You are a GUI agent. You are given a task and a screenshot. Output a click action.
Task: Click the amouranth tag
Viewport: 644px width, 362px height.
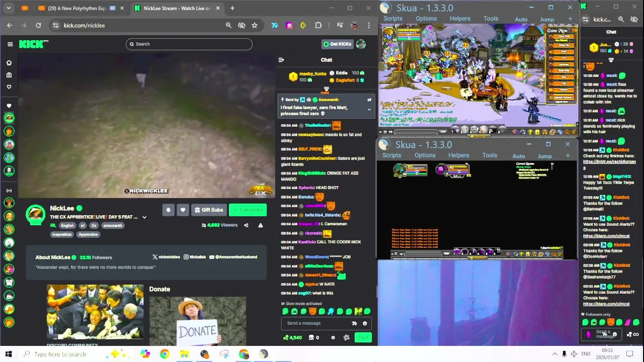(113, 226)
